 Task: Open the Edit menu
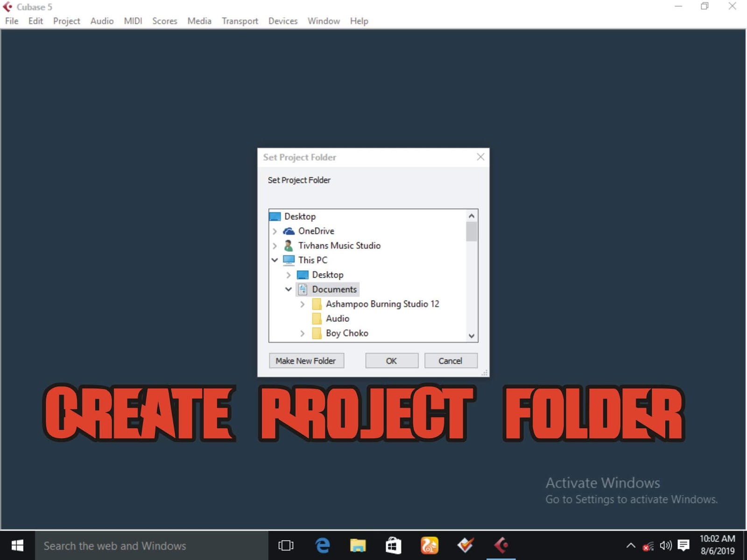[35, 21]
